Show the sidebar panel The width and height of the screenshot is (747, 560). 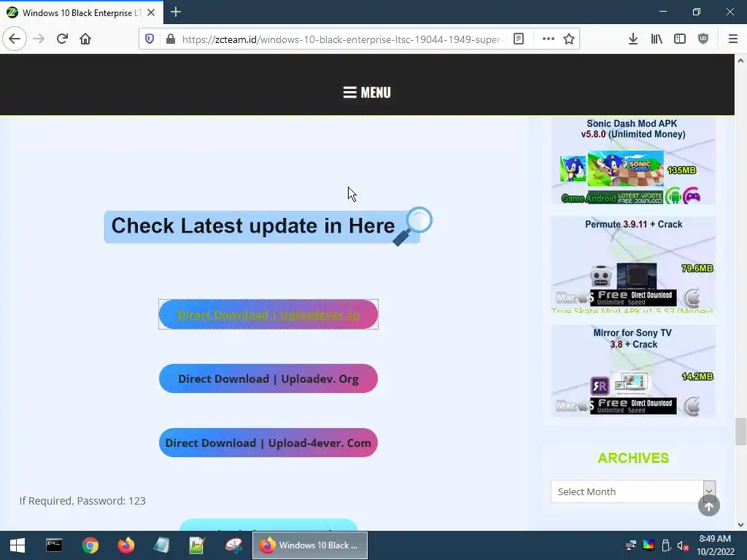pyautogui.click(x=680, y=39)
